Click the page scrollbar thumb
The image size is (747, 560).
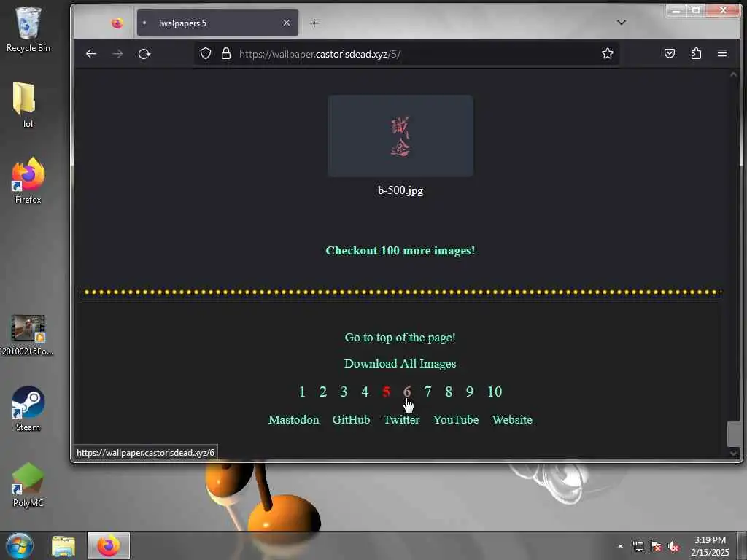[x=734, y=434]
